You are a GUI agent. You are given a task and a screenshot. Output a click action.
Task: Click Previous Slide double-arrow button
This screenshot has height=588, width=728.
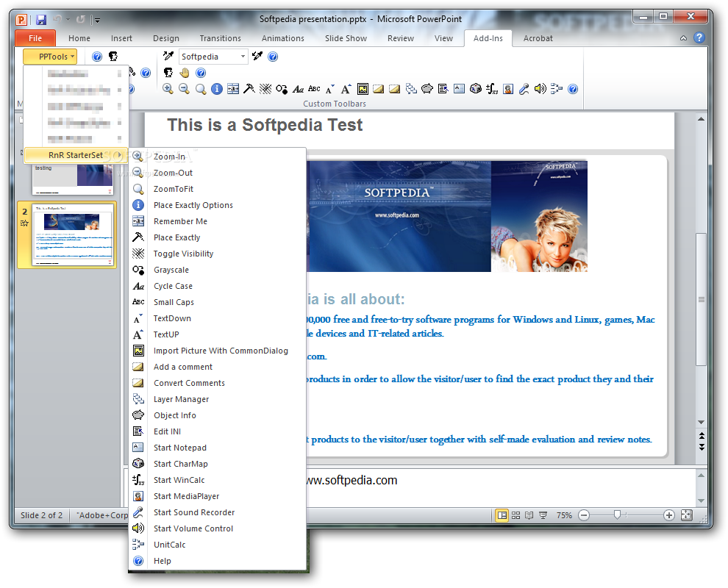click(702, 435)
